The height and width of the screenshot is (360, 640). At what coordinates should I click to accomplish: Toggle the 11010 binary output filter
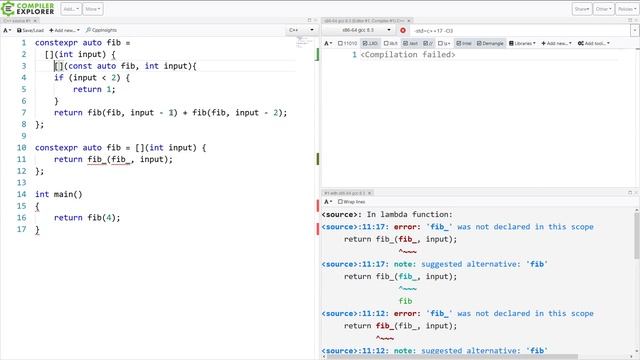[x=347, y=43]
